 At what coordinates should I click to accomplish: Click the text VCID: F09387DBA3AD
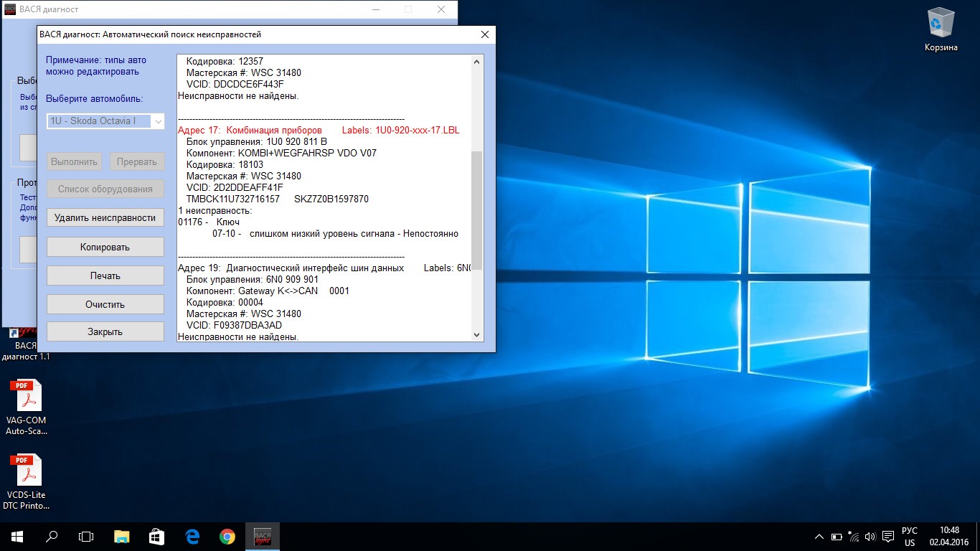234,325
